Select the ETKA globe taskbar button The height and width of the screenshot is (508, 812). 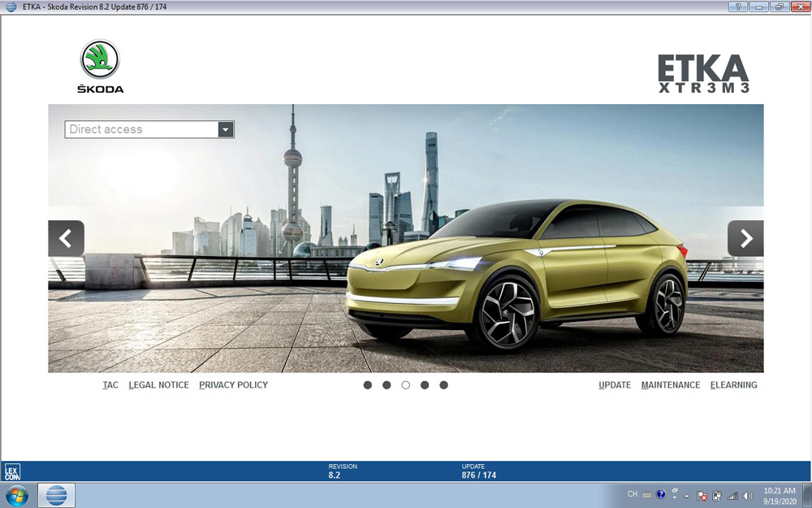[57, 496]
